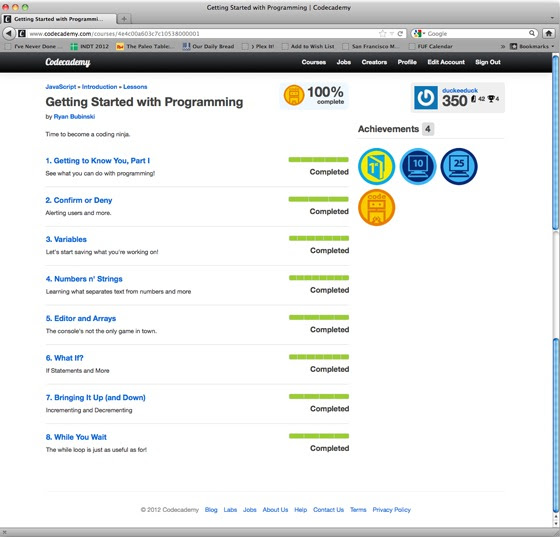Click Sign Out in navigation
Screen dimensions: 560x537
click(x=488, y=62)
